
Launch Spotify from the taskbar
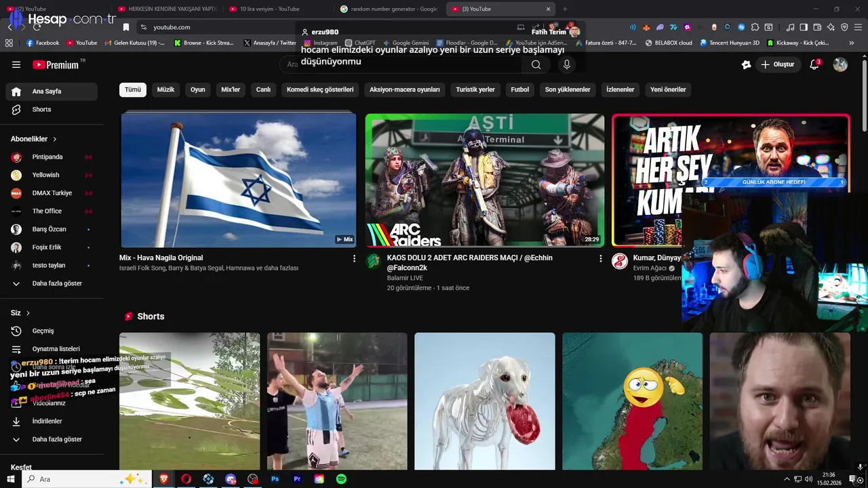pos(342,479)
